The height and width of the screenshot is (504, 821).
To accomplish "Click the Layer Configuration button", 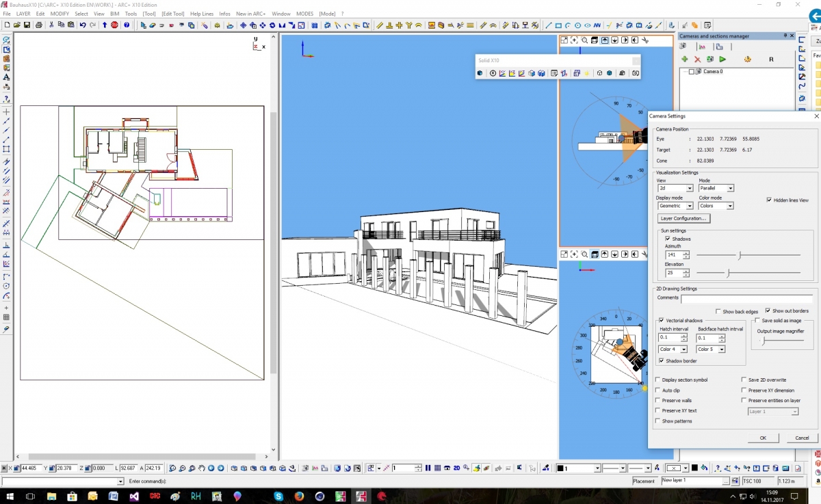I will [x=683, y=219].
